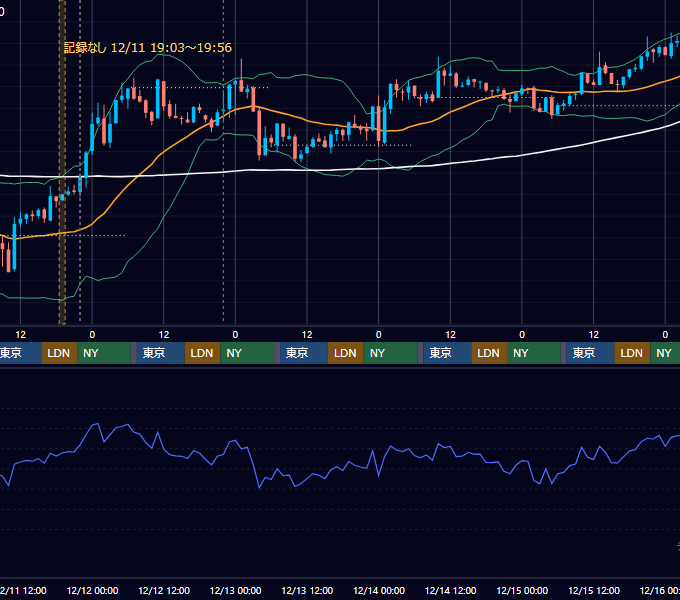Click the LDN session block on 12/14
The image size is (680, 600).
(489, 353)
